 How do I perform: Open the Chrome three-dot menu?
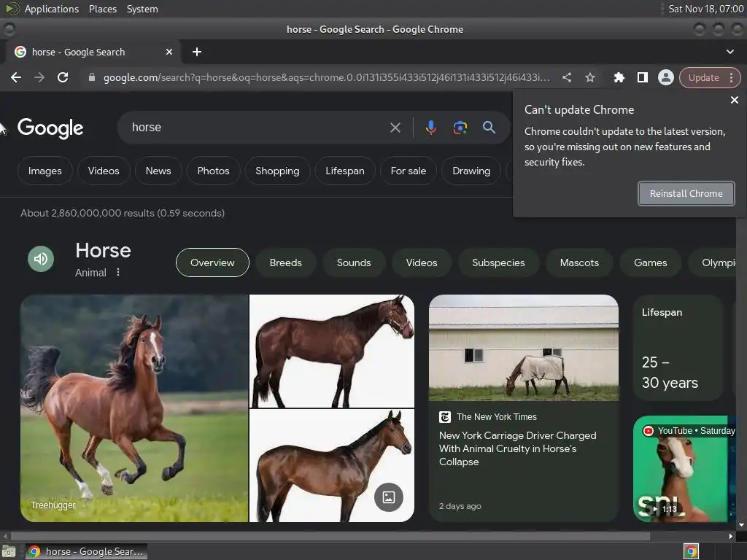click(x=731, y=77)
